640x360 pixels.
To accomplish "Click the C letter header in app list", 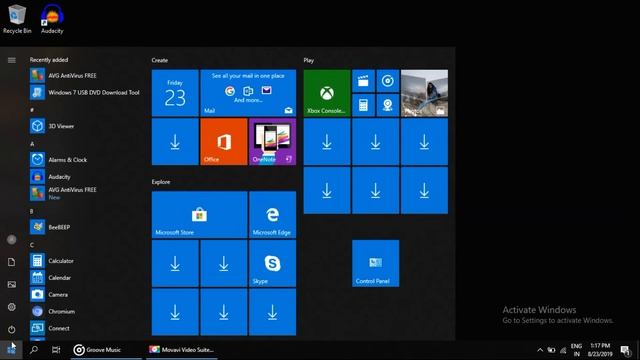I will [32, 244].
